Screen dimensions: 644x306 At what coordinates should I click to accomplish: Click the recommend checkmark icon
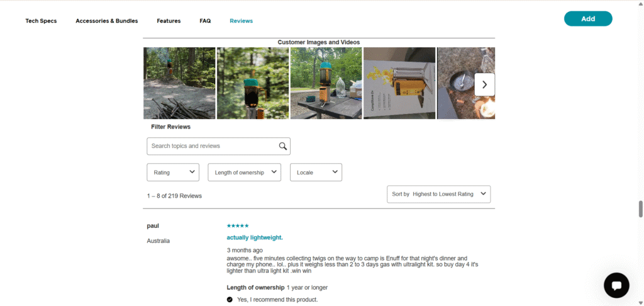point(230,300)
